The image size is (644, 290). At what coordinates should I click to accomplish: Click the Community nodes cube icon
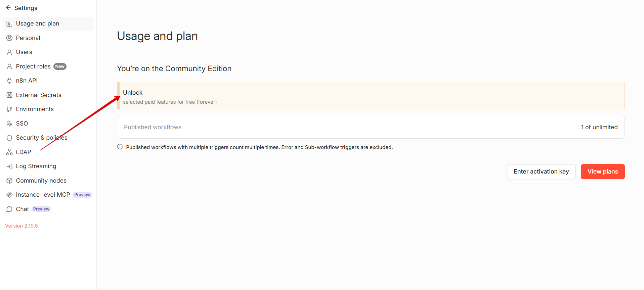click(x=9, y=181)
